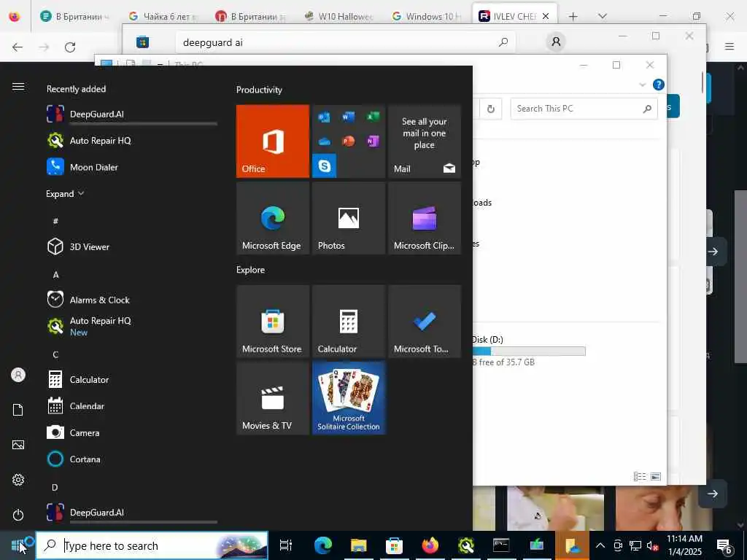The image size is (747, 560).
Task: List all Firefox tabs dropdown
Action: [x=603, y=16]
